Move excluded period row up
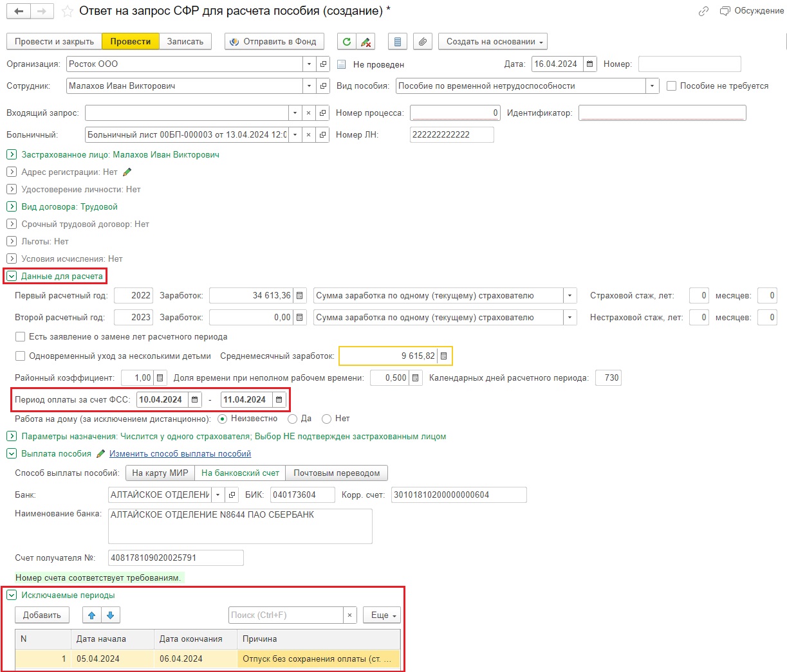787x672 pixels. [x=91, y=615]
